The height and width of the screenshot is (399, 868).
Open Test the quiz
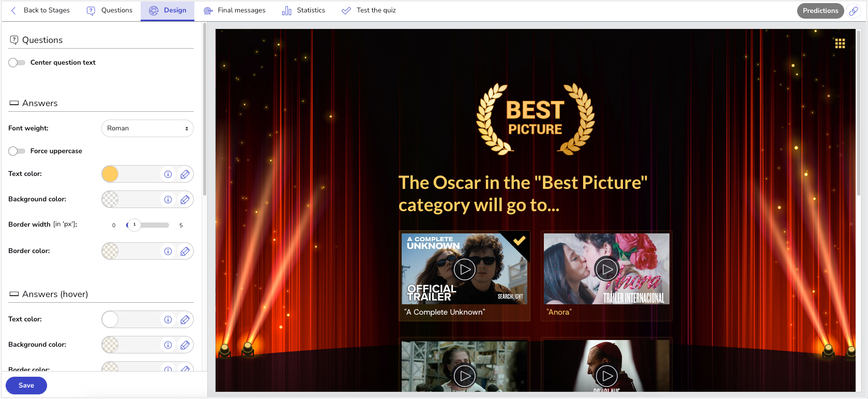coord(369,10)
